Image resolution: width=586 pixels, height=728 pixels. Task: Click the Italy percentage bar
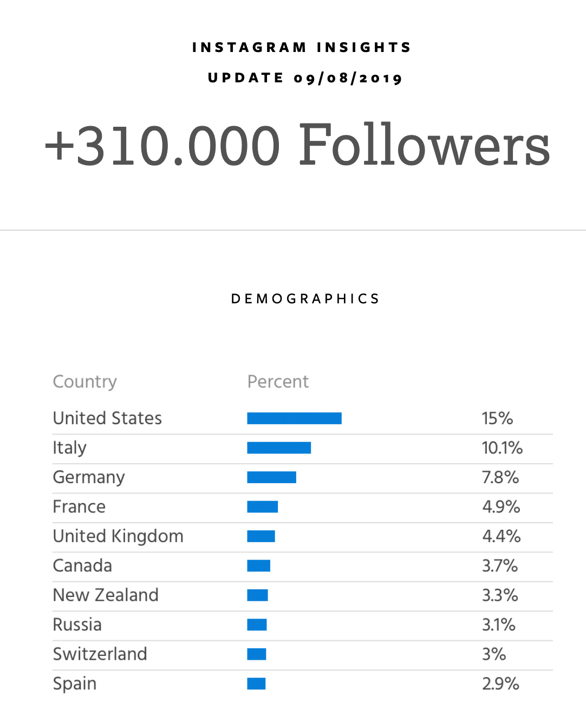[279, 448]
